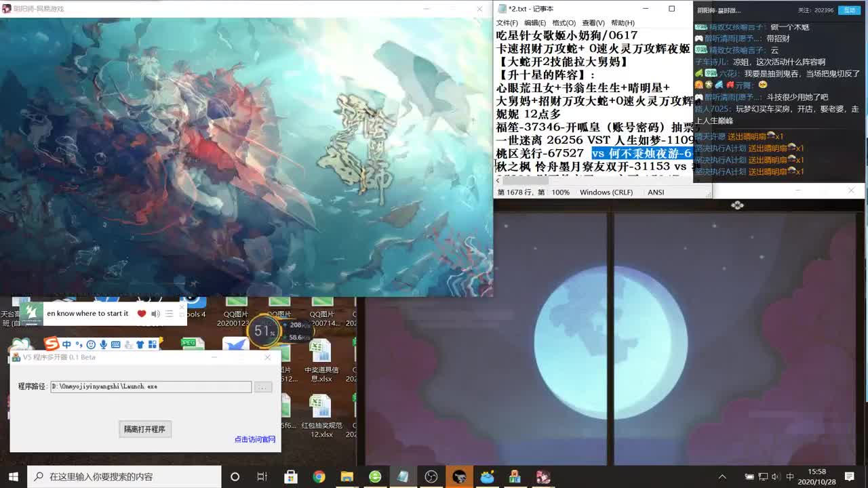The height and width of the screenshot is (488, 868).
Task: Click the 100% zoom status in Notepad
Action: (560, 192)
